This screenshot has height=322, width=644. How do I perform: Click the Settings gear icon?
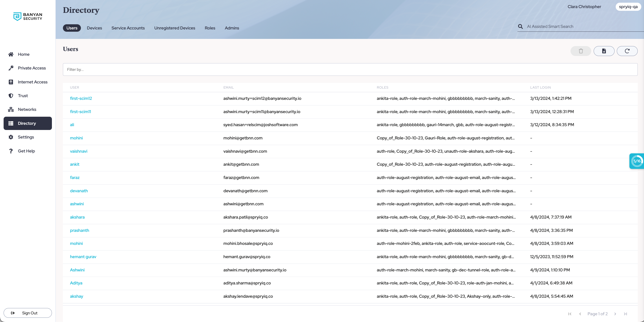point(11,137)
